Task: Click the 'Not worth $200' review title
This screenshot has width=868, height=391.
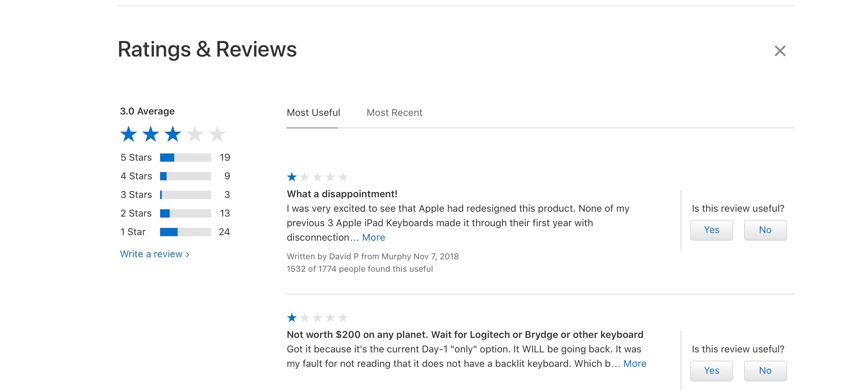Action: tap(465, 335)
